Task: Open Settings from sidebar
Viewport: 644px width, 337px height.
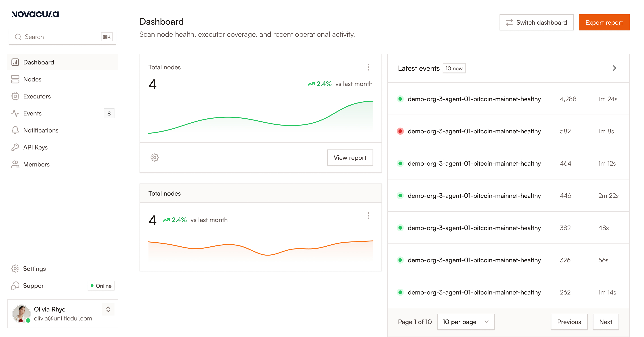Action: [63, 269]
